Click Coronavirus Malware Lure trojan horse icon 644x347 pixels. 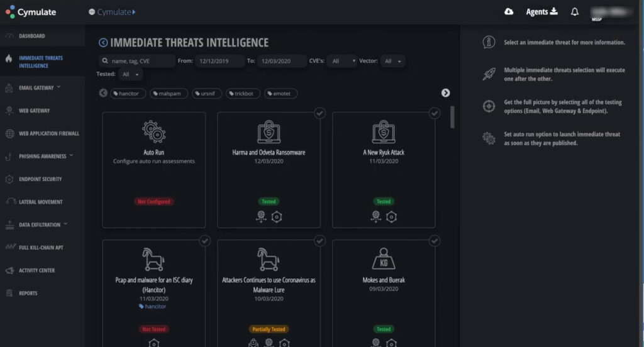click(x=269, y=260)
